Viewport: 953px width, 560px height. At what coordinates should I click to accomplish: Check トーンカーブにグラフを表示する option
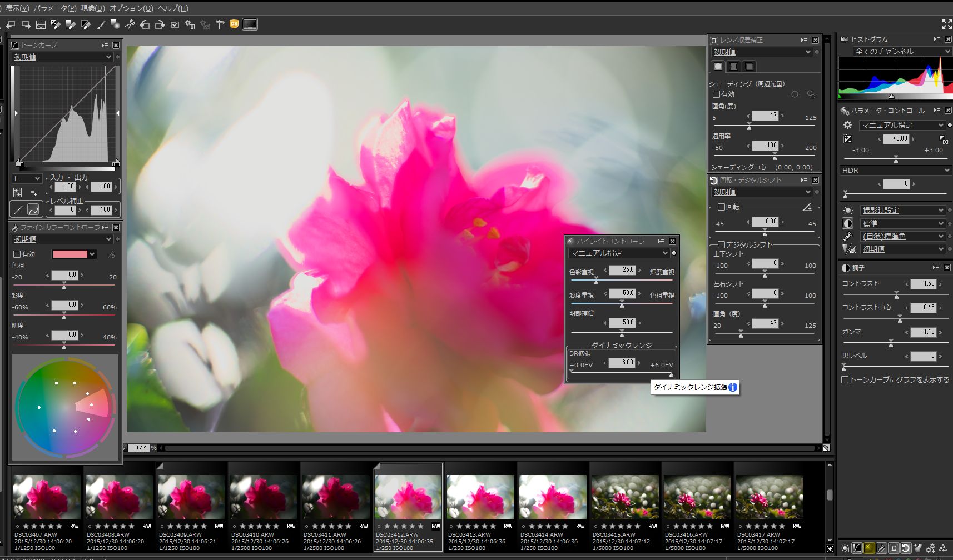[x=845, y=380]
